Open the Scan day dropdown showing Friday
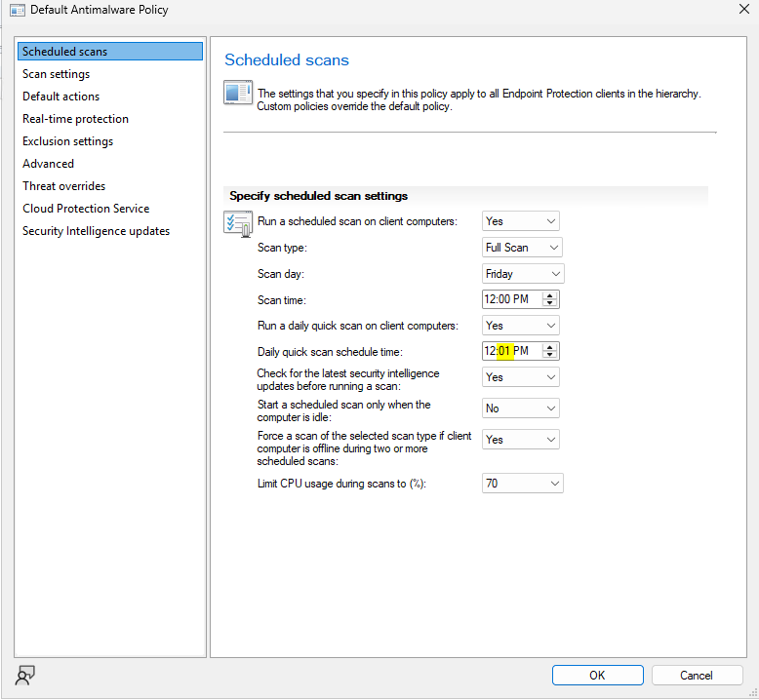Viewport: 759px width, 700px height. point(523,274)
